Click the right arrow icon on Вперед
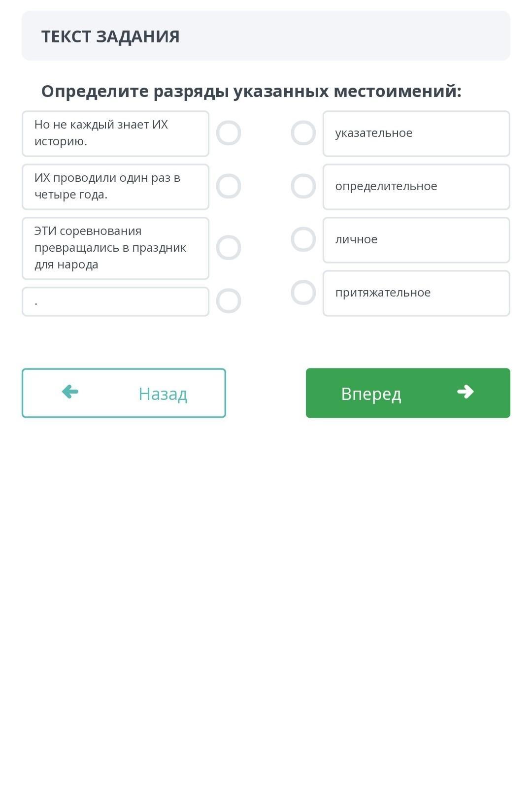 (465, 392)
